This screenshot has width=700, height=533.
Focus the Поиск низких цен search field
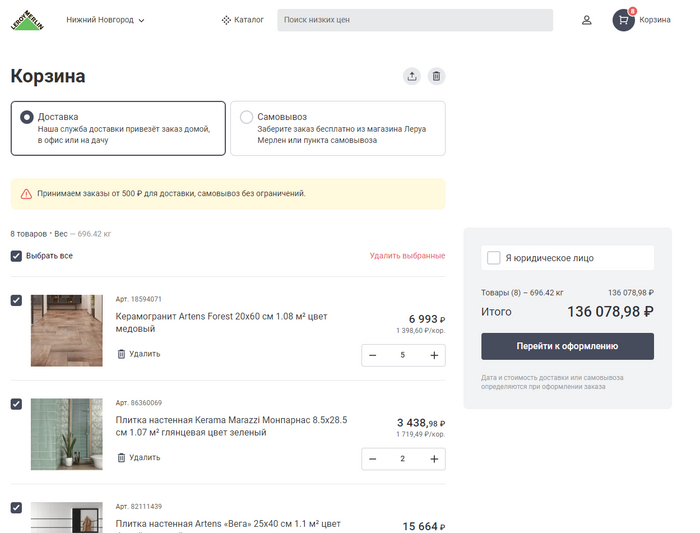(415, 20)
